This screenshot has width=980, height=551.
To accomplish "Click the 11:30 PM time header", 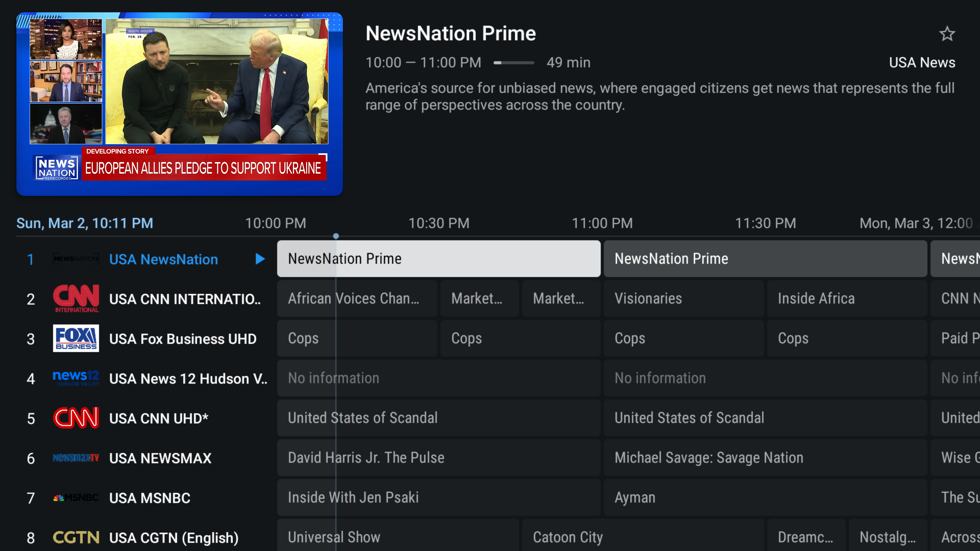I will pyautogui.click(x=765, y=223).
